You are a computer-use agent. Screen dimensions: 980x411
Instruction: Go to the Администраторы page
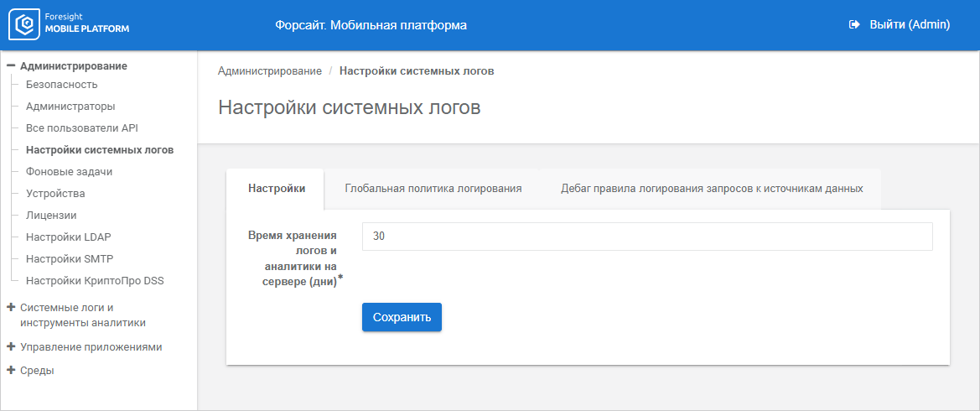pyautogui.click(x=70, y=107)
